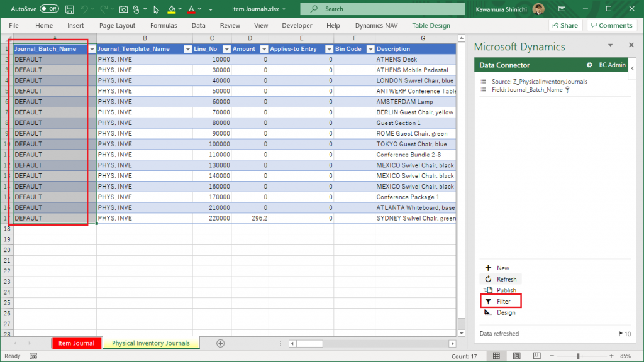
Task: Open the Item Journals.xlsx file name dropdown
Action: pos(284,9)
